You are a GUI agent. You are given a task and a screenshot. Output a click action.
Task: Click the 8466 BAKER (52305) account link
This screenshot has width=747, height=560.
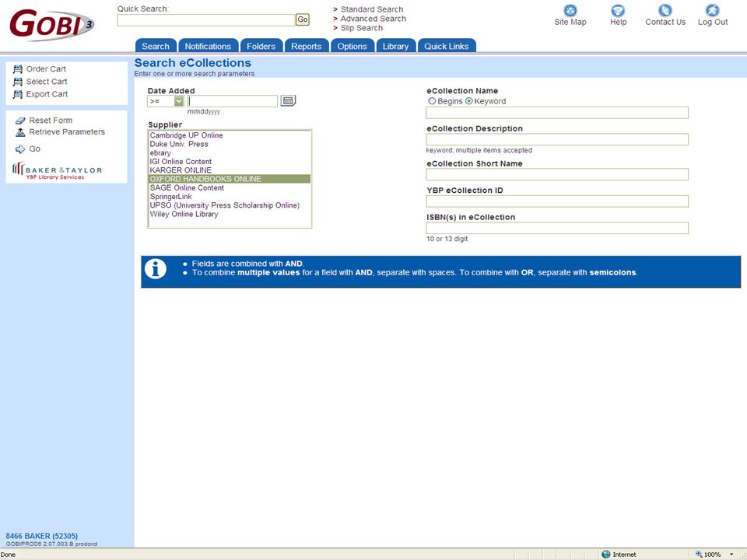pos(41,536)
